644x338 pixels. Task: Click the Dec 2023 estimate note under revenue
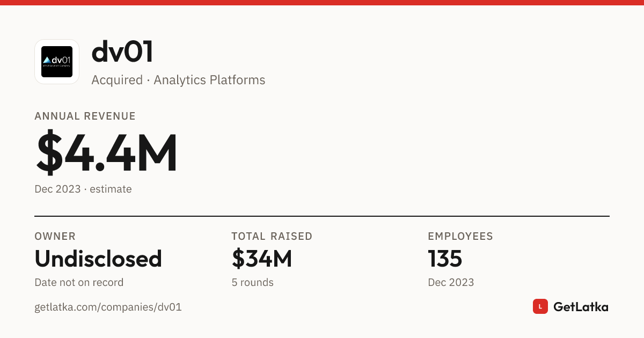pyautogui.click(x=83, y=189)
